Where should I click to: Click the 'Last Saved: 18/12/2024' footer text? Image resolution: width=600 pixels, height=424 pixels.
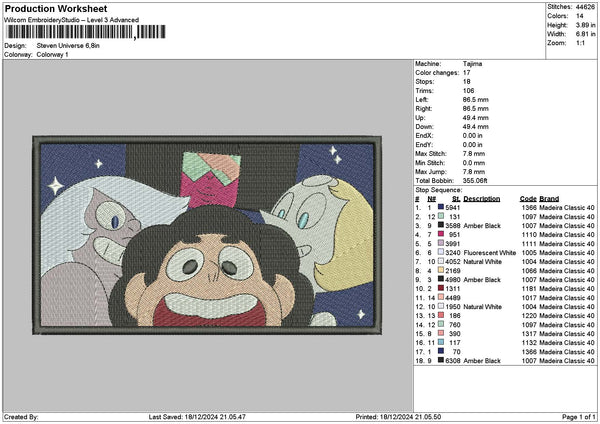click(x=197, y=417)
